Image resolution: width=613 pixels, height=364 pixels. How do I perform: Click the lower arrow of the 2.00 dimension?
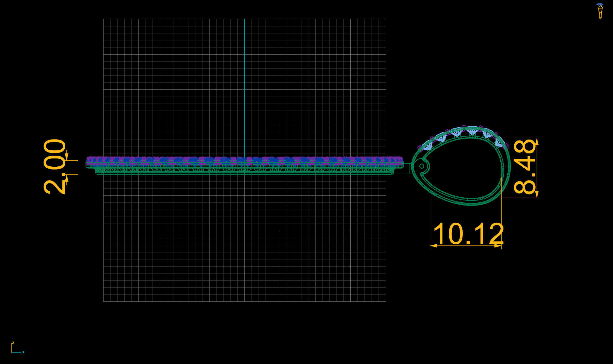pyautogui.click(x=67, y=178)
